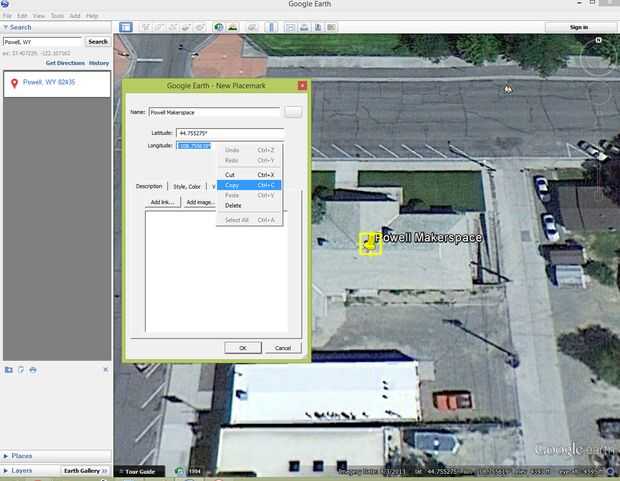Choose Paste in the context menu
This screenshot has width=620, height=481.
click(x=249, y=195)
